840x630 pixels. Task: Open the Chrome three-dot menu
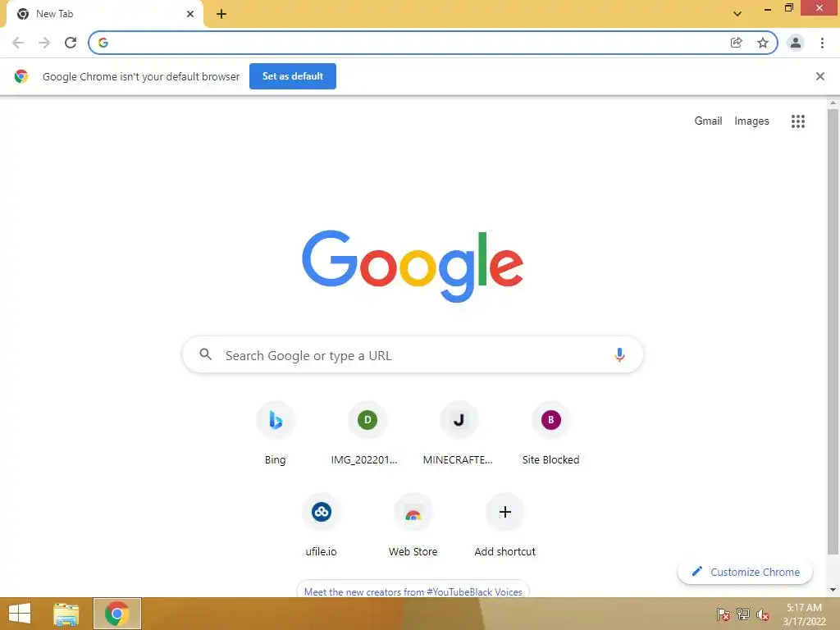[822, 43]
